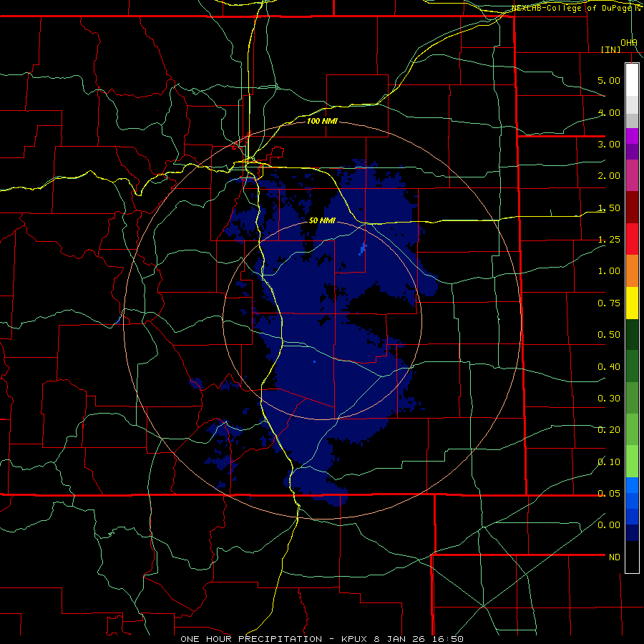Viewport: 644px width, 644px height.
Task: Click the 4.00 legend value
Action: click(609, 112)
